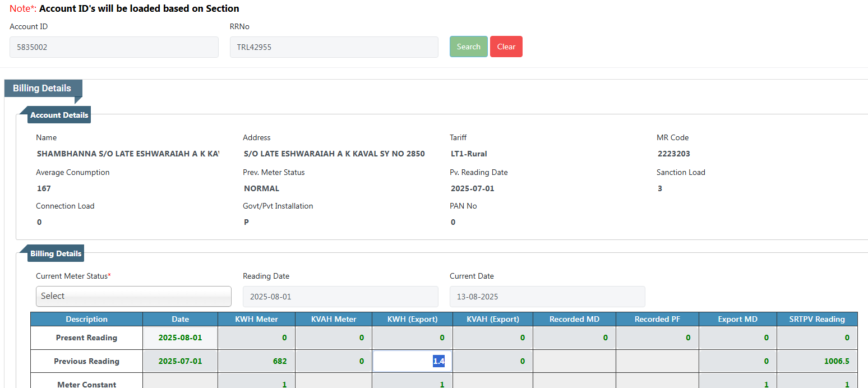Viewport: 868px width, 388px height.
Task: Click Previous Reading KWH (Export) field
Action: click(x=412, y=361)
